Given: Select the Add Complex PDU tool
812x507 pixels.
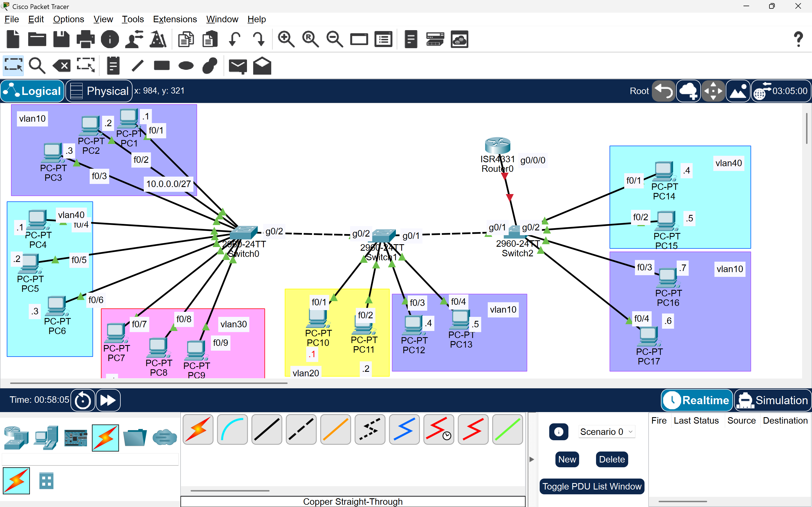Looking at the screenshot, I should pyautogui.click(x=262, y=65).
